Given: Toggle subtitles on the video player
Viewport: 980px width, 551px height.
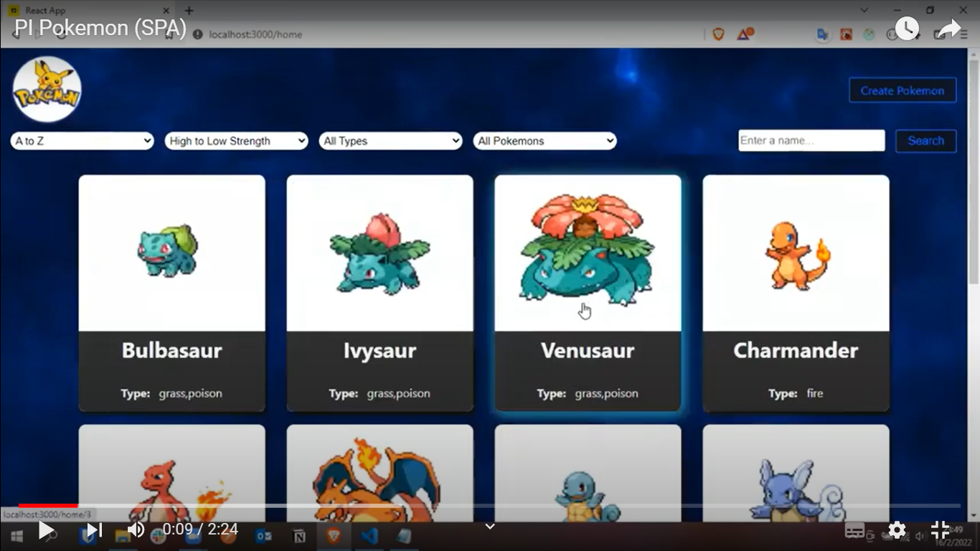Looking at the screenshot, I should pyautogui.click(x=854, y=530).
